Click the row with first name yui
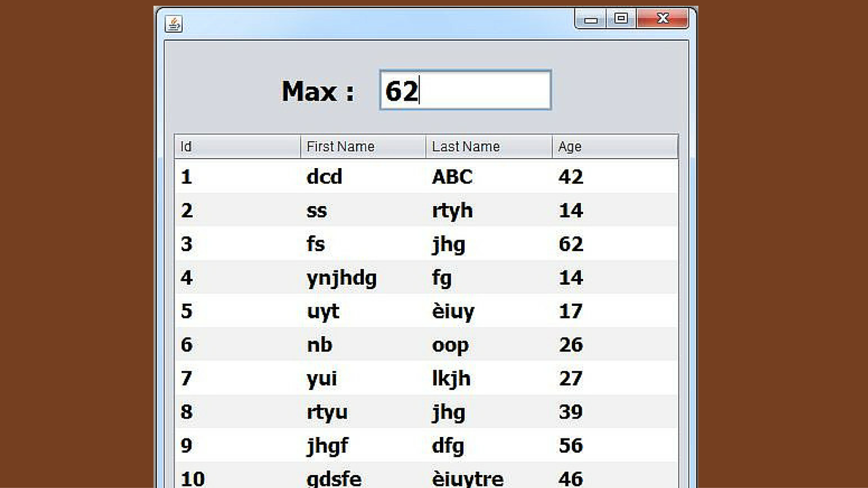This screenshot has height=488, width=868. [x=380, y=378]
